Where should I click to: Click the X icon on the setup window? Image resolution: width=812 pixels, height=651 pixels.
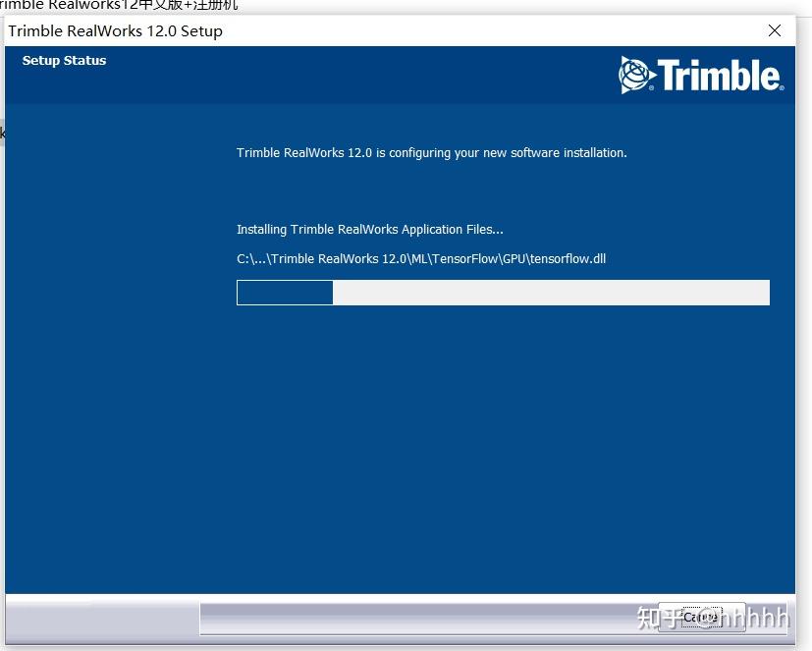(x=775, y=30)
